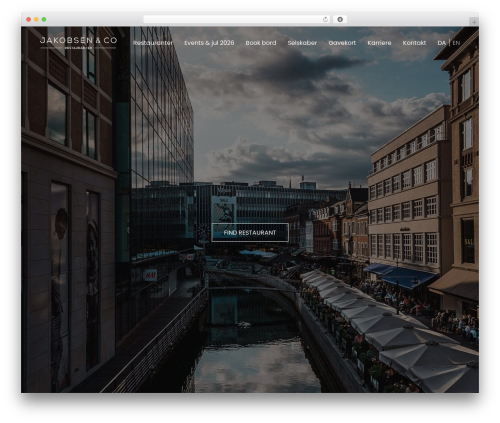Minimize the window with yellow button

[x=36, y=19]
